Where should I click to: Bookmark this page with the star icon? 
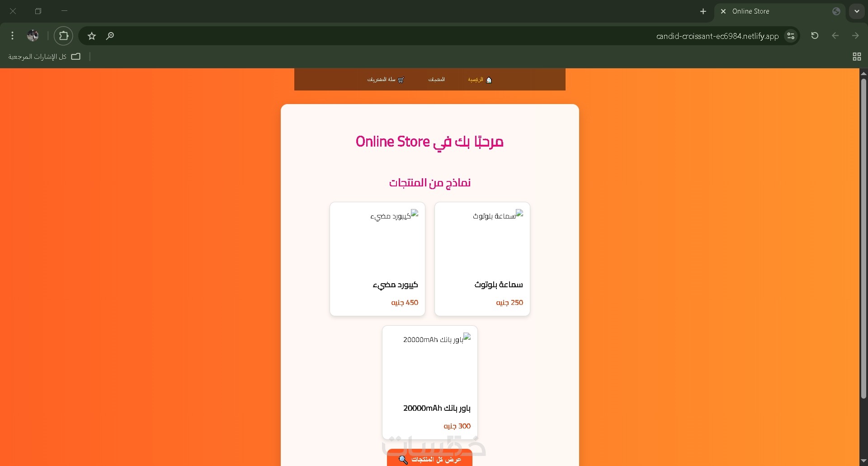click(92, 36)
